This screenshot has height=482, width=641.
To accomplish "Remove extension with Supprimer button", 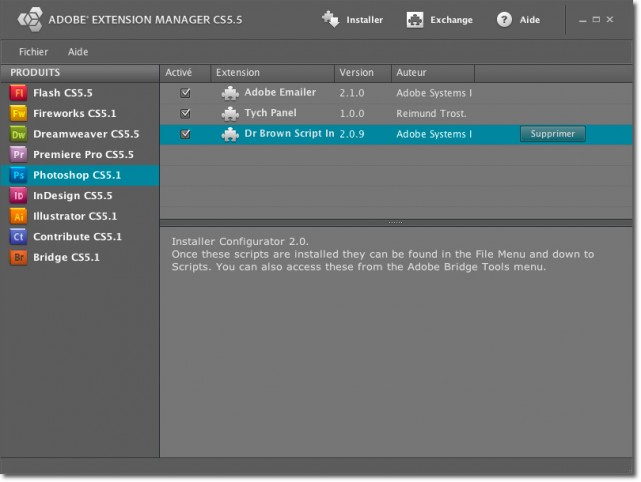I will [x=552, y=134].
